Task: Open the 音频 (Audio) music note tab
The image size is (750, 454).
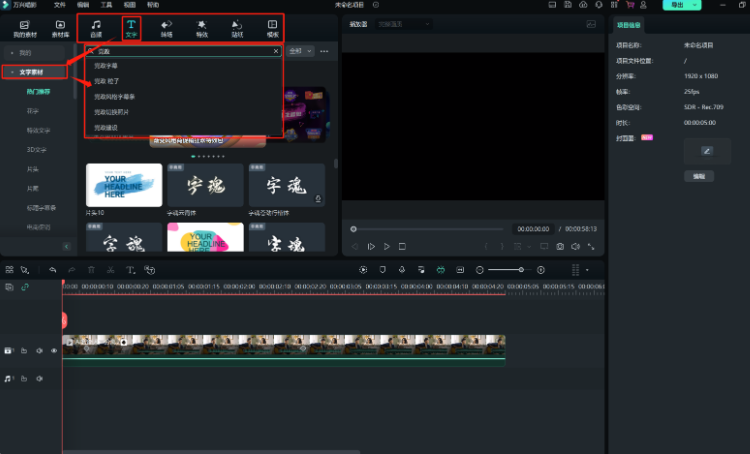Action: point(96,27)
